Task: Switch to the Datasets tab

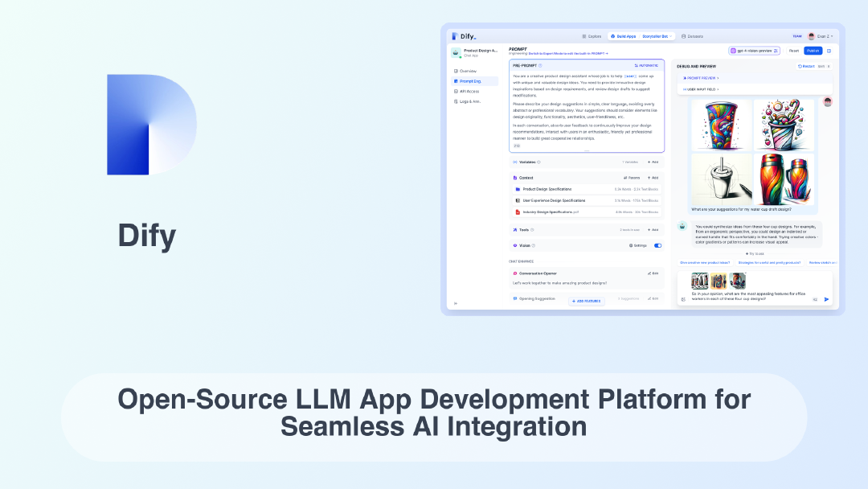Action: [x=692, y=36]
